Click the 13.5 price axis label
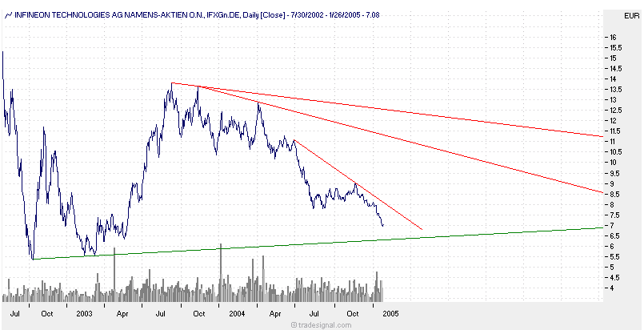The image size is (644, 330). [x=618, y=90]
